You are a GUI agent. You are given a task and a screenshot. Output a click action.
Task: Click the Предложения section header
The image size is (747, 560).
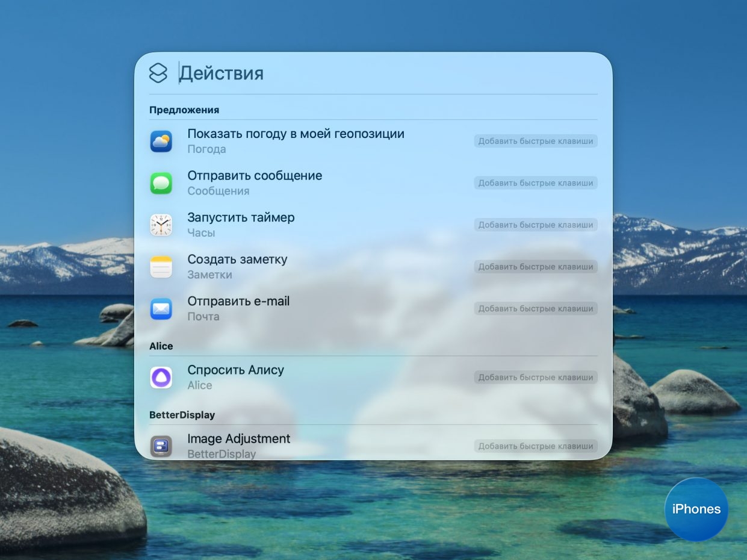tap(184, 110)
